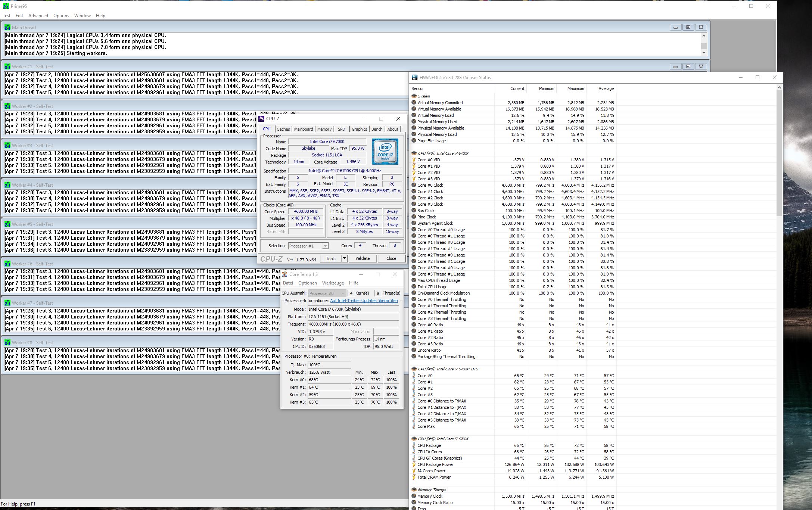Screen dimensions: 812x510
Task: Click the Worker #2 Self-Test window icon
Action: click(x=7, y=106)
